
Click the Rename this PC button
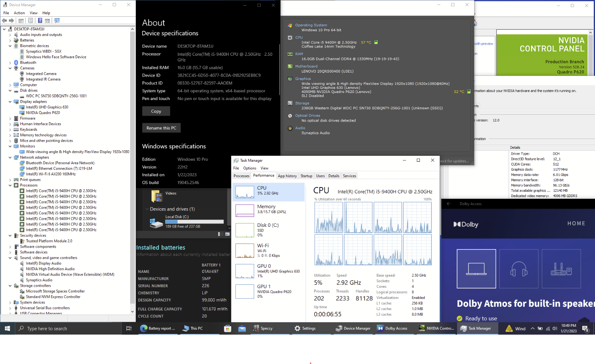161,128
